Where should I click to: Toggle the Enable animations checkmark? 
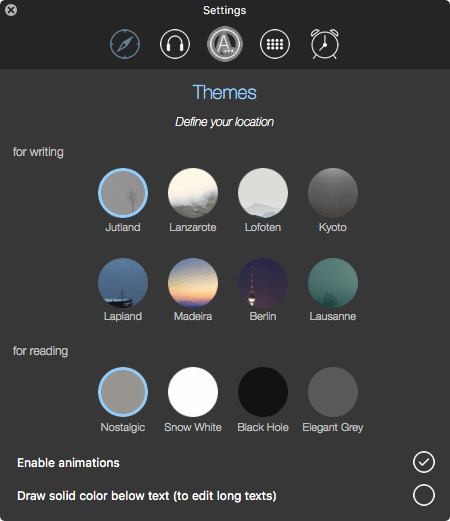[424, 462]
